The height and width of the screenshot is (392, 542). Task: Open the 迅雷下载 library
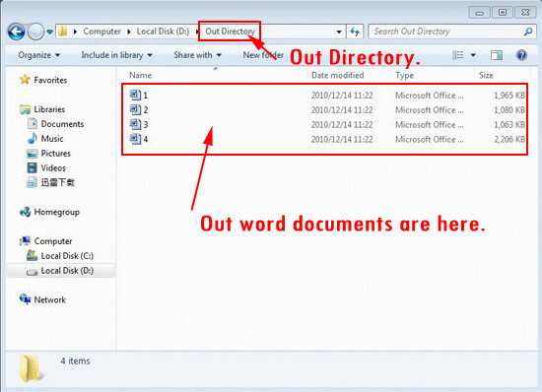tap(57, 182)
